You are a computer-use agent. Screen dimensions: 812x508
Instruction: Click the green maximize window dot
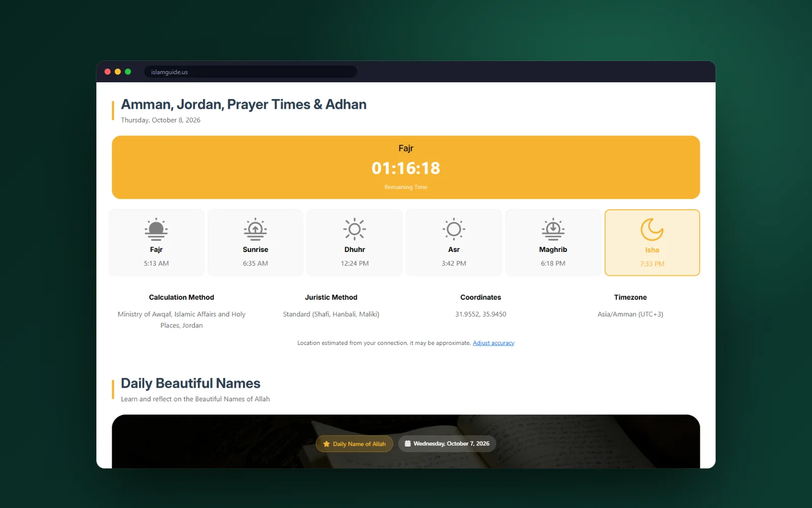coord(128,72)
